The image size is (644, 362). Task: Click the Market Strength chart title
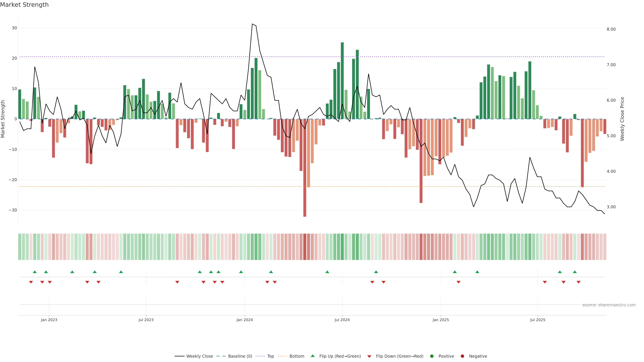[x=24, y=5]
